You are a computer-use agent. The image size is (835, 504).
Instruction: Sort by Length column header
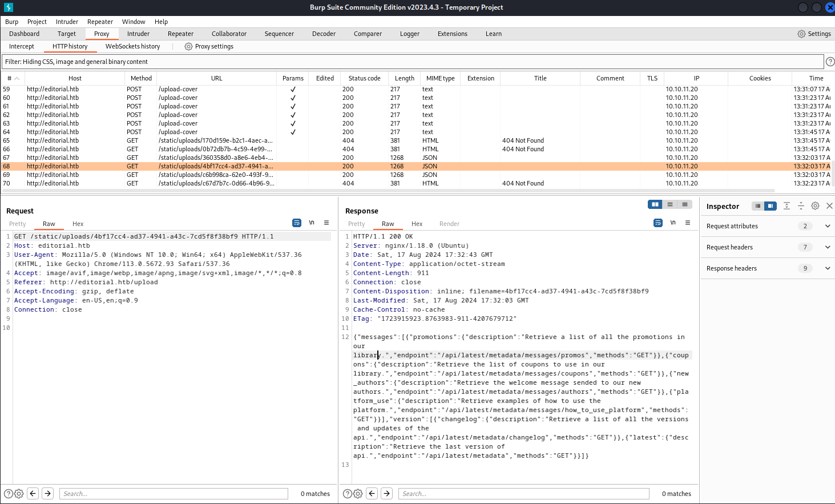(x=404, y=78)
